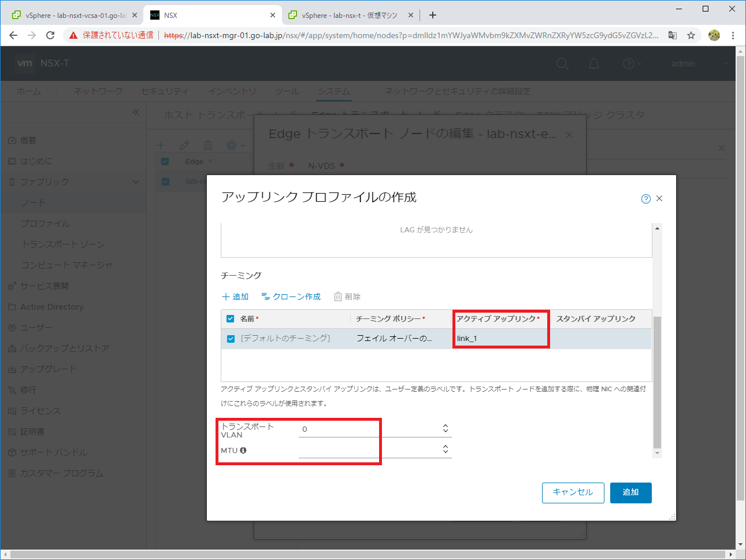Open the help icon in dialog header
Viewport: 746px width, 560px height.
coord(646,199)
